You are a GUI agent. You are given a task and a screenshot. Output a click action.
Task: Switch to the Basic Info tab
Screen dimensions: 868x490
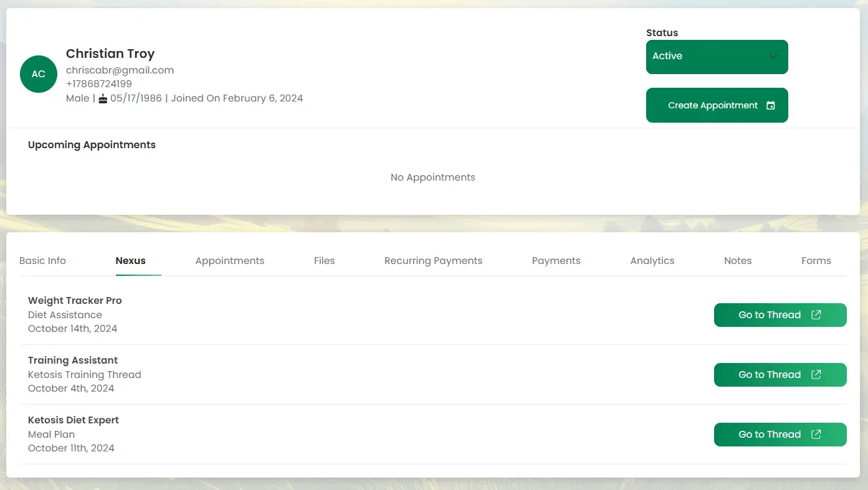(42, 261)
